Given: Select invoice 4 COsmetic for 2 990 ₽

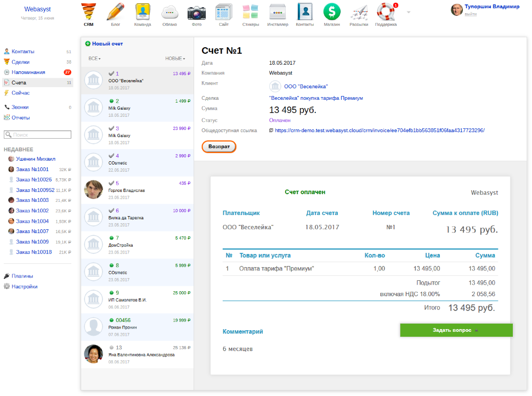Looking at the screenshot, I should [x=138, y=163].
